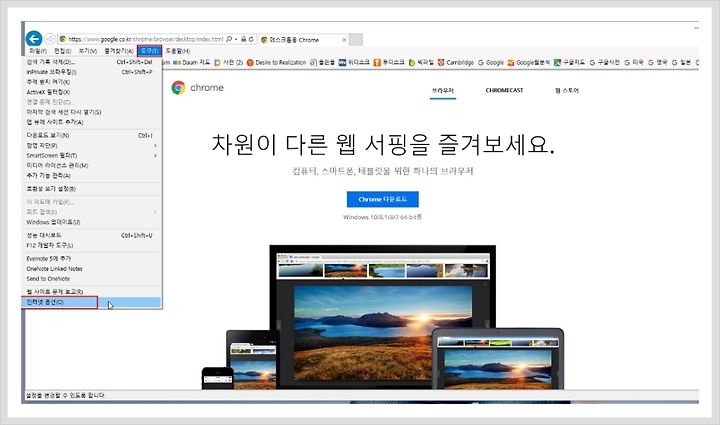The image size is (720, 425).
Task: Choose 추적 방지 켜기 menu entry
Action: pyautogui.click(x=91, y=82)
